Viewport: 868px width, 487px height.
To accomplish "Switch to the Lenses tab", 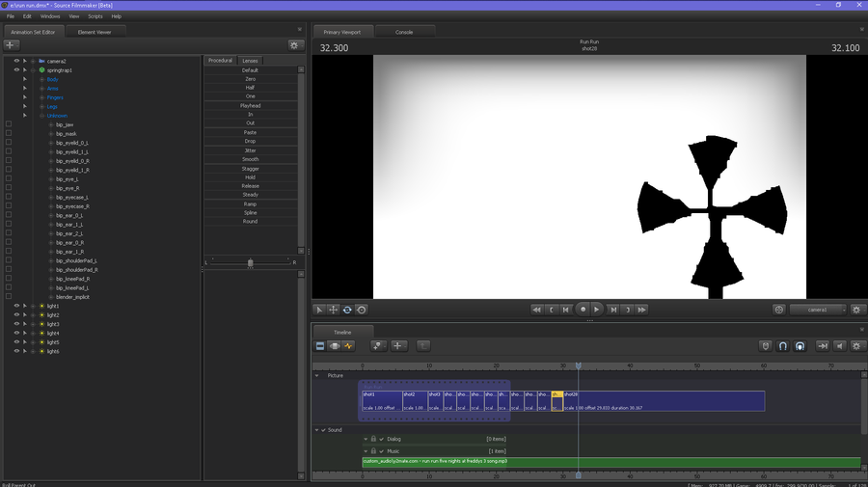I will click(x=250, y=61).
